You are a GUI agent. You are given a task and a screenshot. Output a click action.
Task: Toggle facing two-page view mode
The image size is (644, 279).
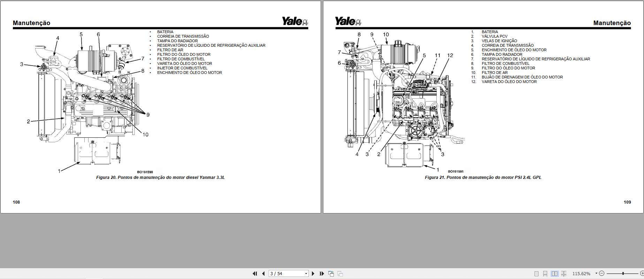554,274
